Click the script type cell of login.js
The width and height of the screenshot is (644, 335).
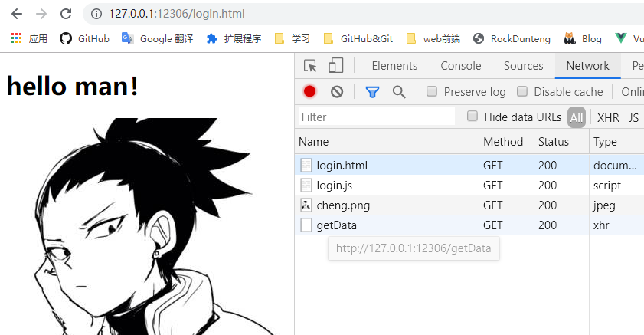tap(607, 186)
